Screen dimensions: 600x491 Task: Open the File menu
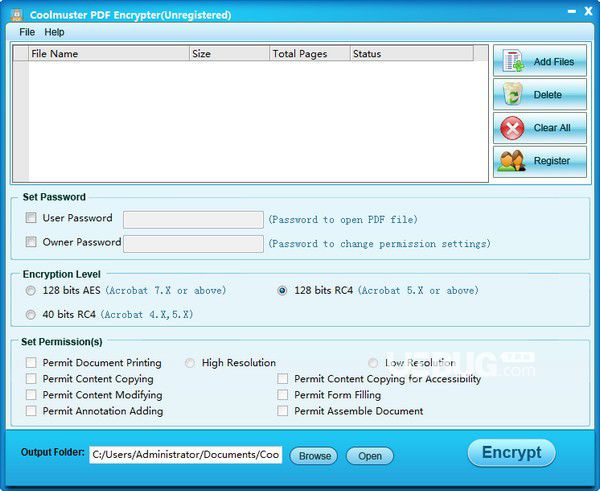[x=27, y=32]
